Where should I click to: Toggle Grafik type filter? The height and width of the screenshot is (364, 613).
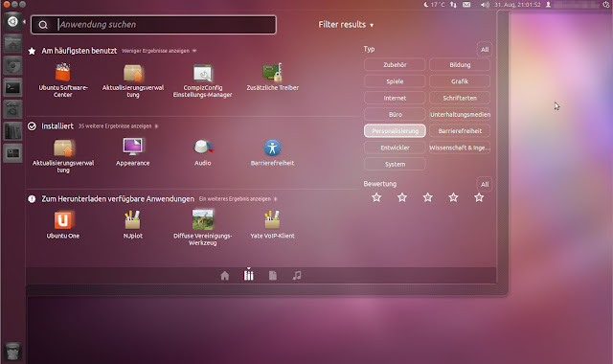click(x=460, y=81)
